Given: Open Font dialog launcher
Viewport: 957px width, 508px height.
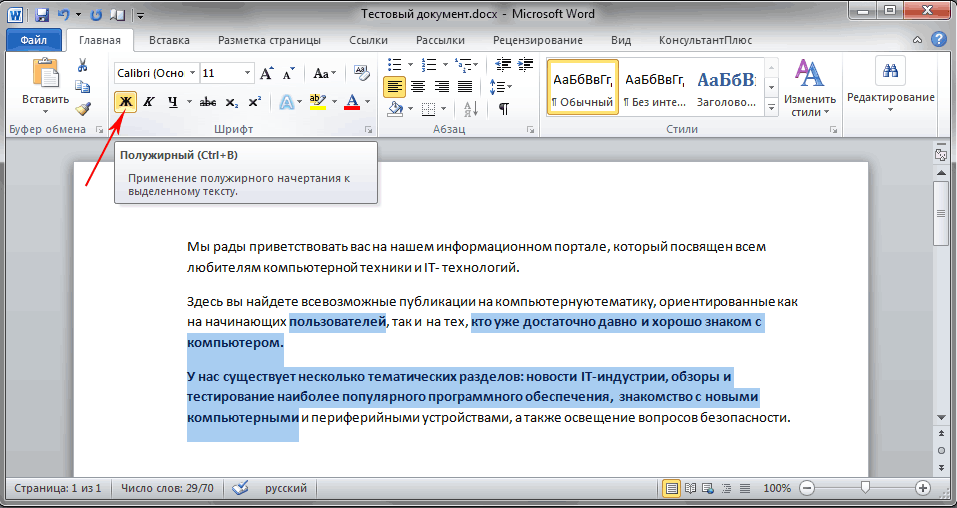Looking at the screenshot, I should click(x=368, y=129).
